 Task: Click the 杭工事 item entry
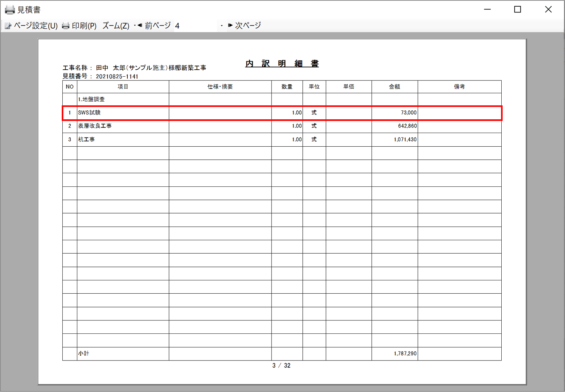coord(87,139)
